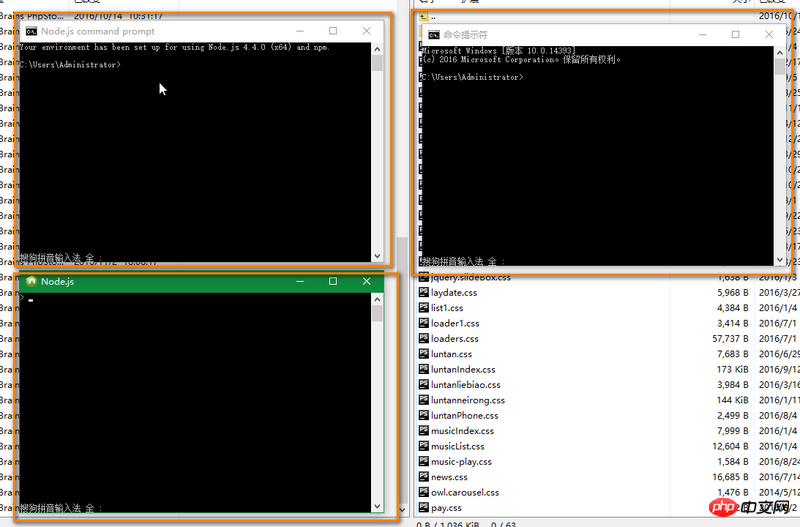This screenshot has height=527, width=800.
Task: Click scroll-down arrow in Node.js command prompt
Action: (x=377, y=256)
